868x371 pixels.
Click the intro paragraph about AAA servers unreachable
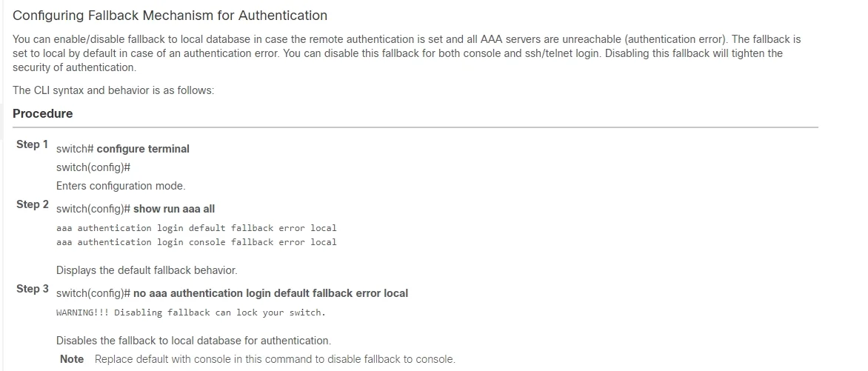coord(407,54)
